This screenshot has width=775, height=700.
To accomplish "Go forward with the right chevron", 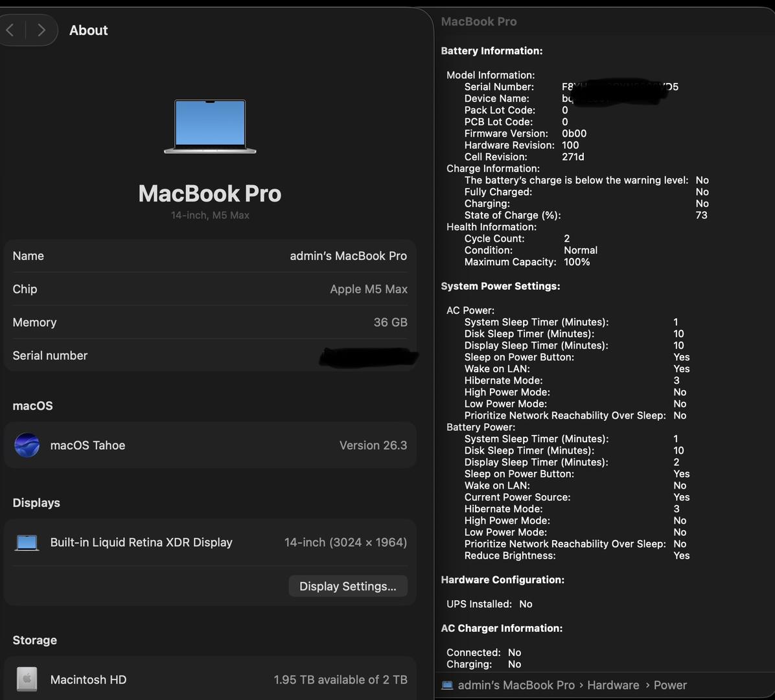I will pos(41,30).
